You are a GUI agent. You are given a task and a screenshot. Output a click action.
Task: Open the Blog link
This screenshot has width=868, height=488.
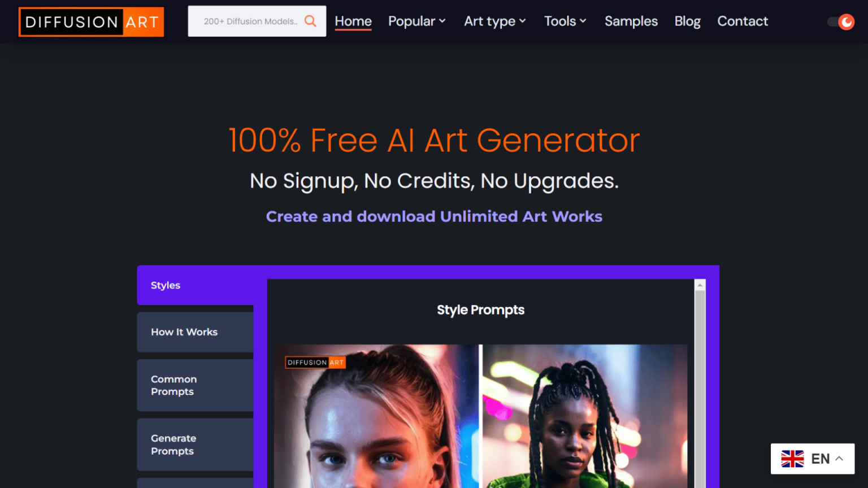coord(687,21)
